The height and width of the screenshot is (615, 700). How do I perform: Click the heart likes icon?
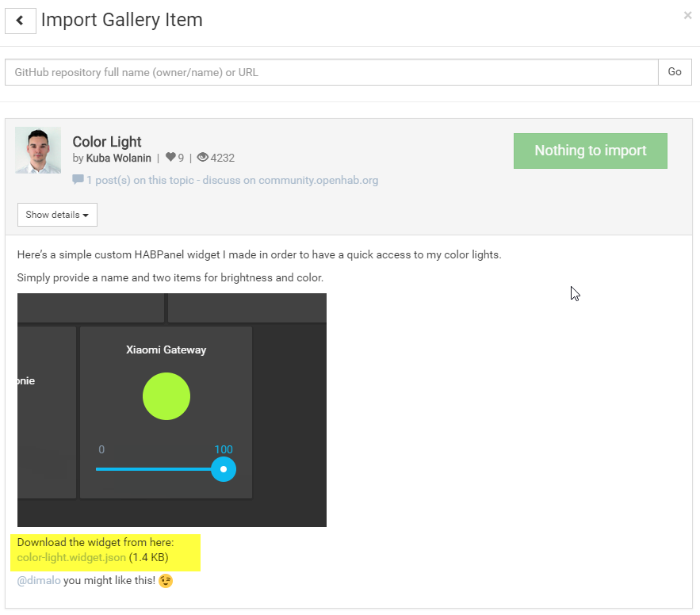[170, 158]
